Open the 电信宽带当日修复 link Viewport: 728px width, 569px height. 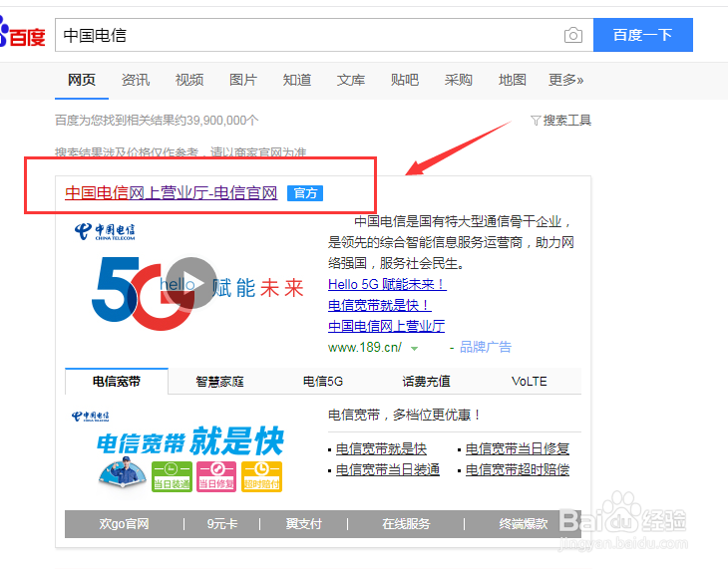tap(518, 448)
